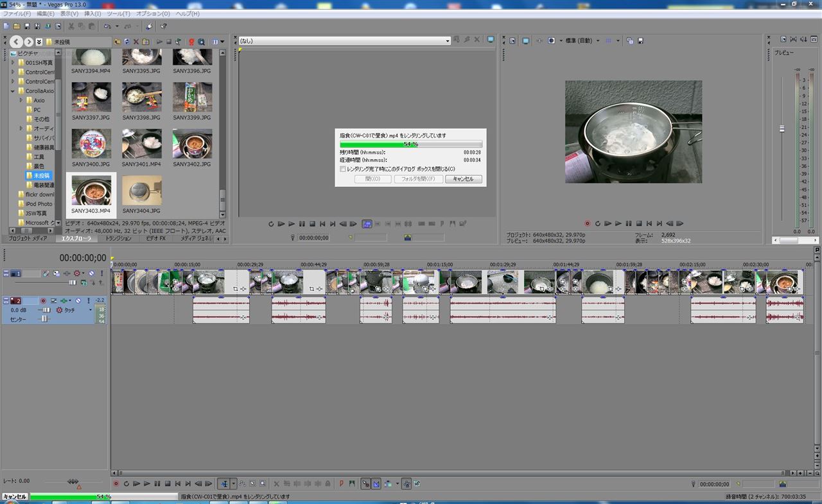Go back in the Explorer panel
The width and height of the screenshot is (822, 504).
click(x=16, y=42)
